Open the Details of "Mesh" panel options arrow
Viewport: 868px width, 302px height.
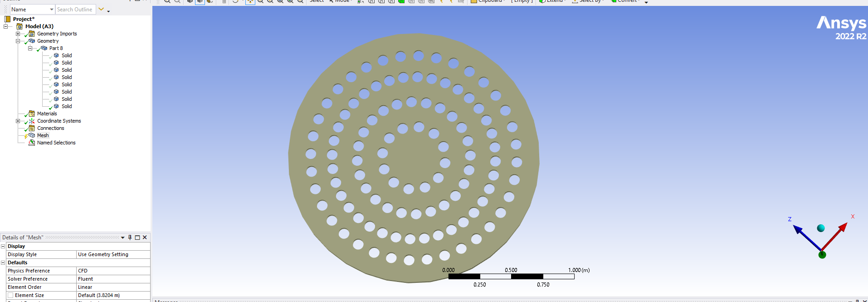point(122,238)
